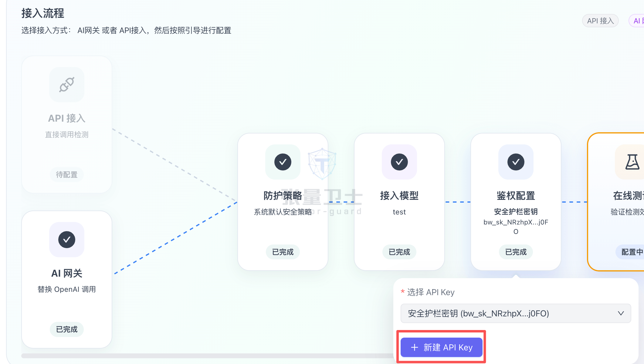Image resolution: width=644 pixels, height=364 pixels.
Task: Click the 接入模型 checkmark icon
Action: coord(399,162)
